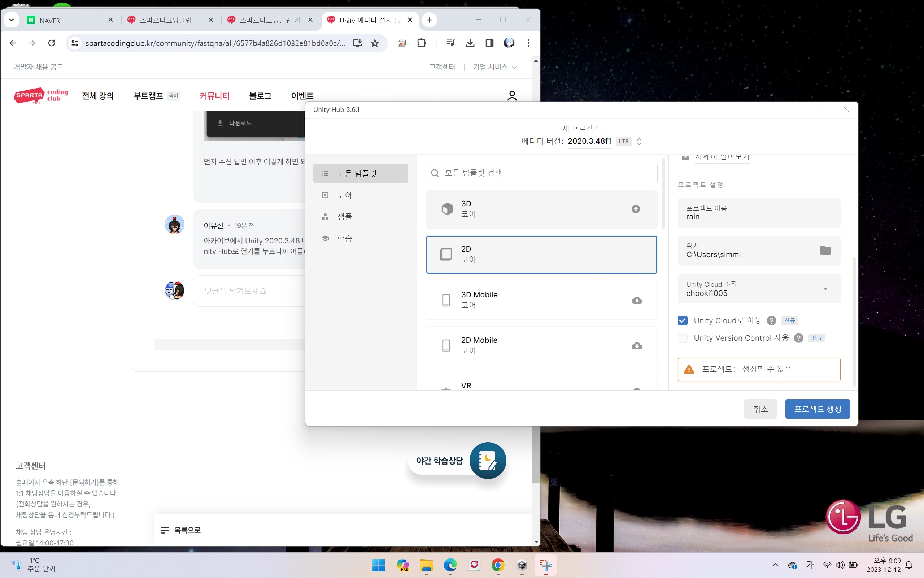Expand the 기업 서비스 dropdown
The height and width of the screenshot is (578, 924).
point(495,67)
